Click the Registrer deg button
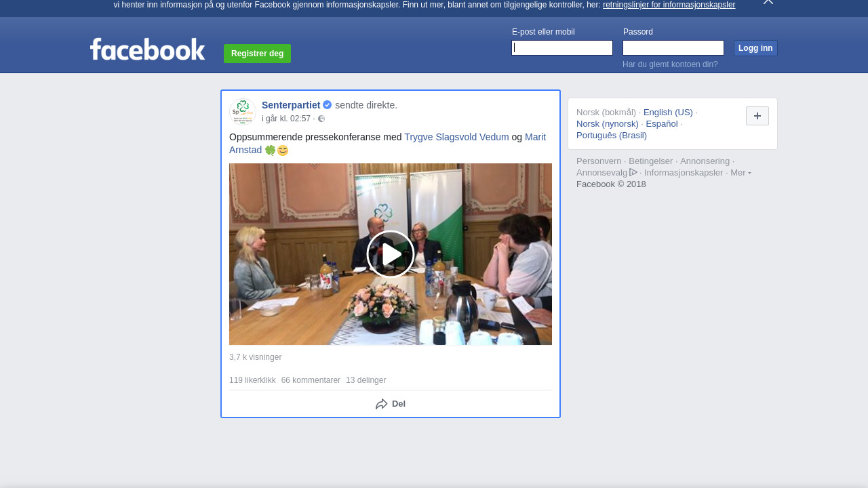 [257, 54]
